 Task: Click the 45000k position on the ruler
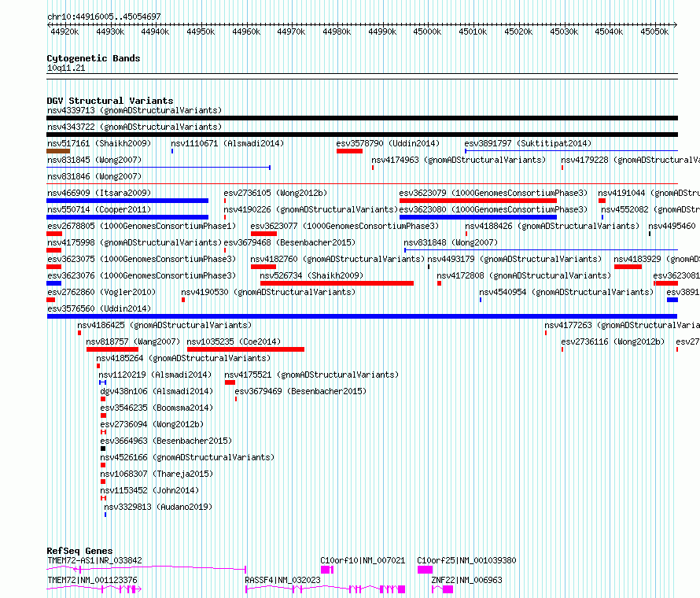[427, 31]
